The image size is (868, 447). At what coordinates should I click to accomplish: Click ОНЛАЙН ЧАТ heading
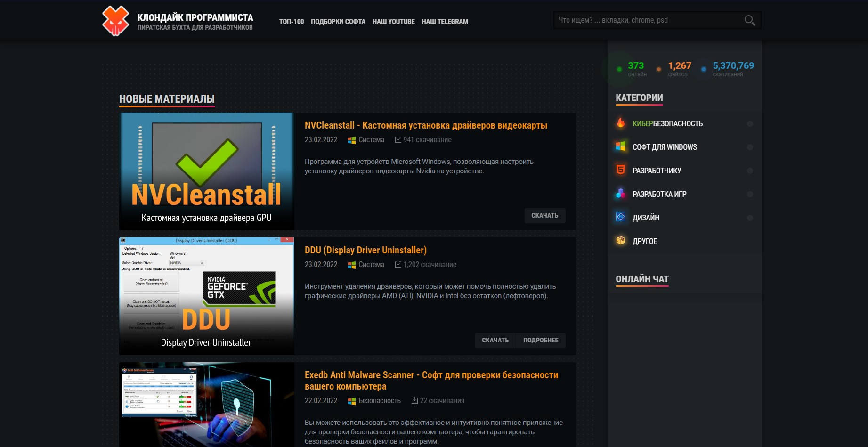[642, 279]
